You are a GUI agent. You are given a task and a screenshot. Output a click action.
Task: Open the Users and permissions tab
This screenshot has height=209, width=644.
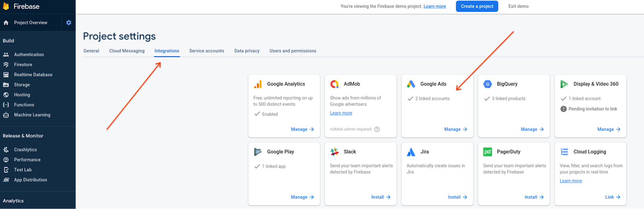point(293,51)
